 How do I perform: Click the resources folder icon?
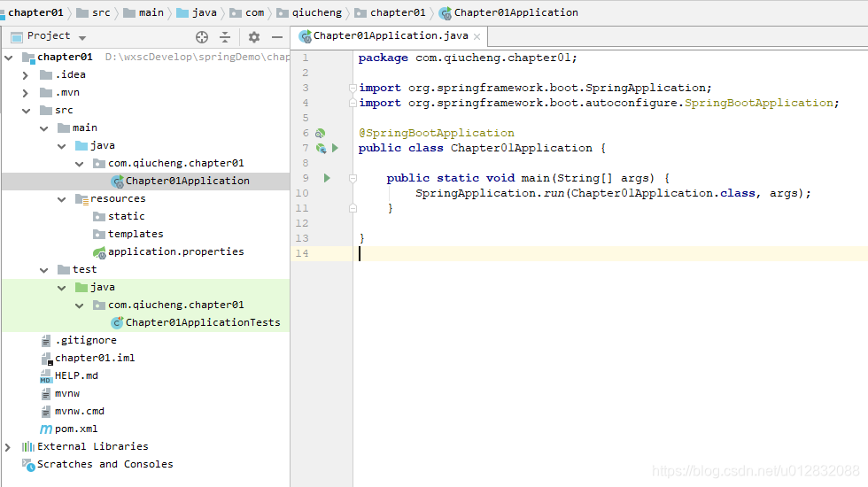81,199
